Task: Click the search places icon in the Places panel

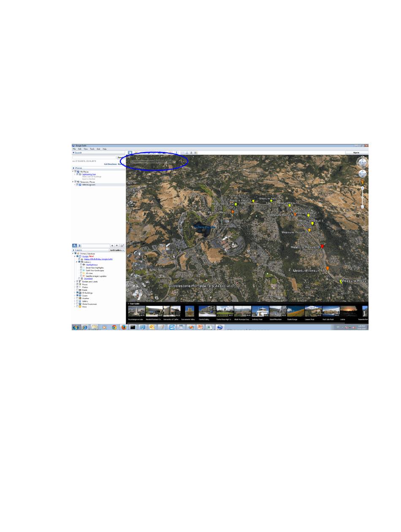Action: point(75,245)
